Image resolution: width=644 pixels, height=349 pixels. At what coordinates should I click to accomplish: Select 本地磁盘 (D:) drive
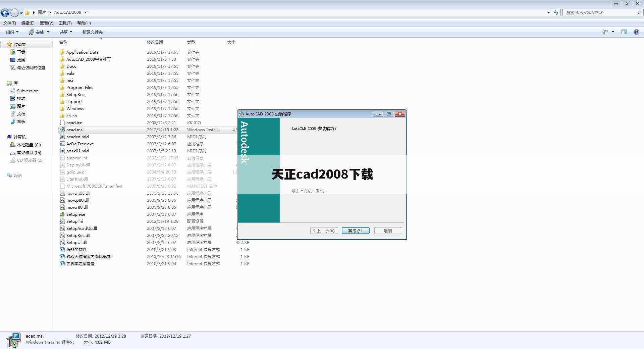pos(29,152)
